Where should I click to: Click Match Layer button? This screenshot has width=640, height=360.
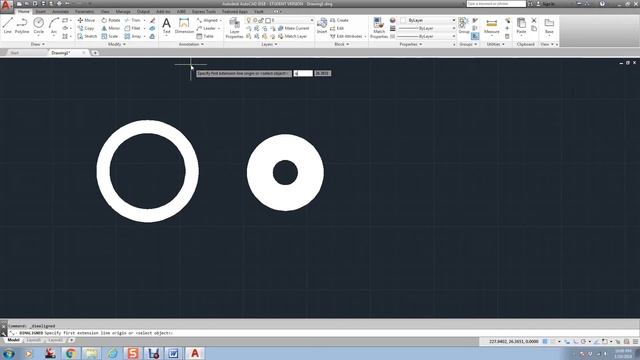(293, 36)
